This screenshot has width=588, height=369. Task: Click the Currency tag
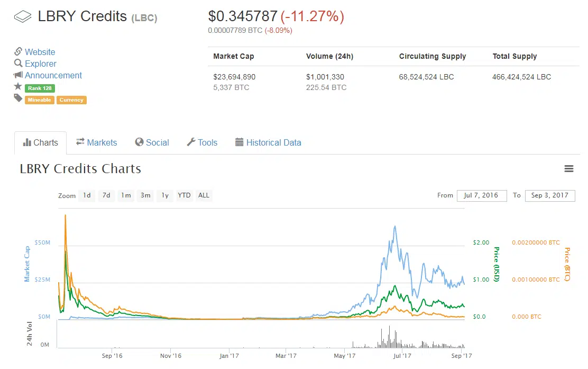(71, 100)
